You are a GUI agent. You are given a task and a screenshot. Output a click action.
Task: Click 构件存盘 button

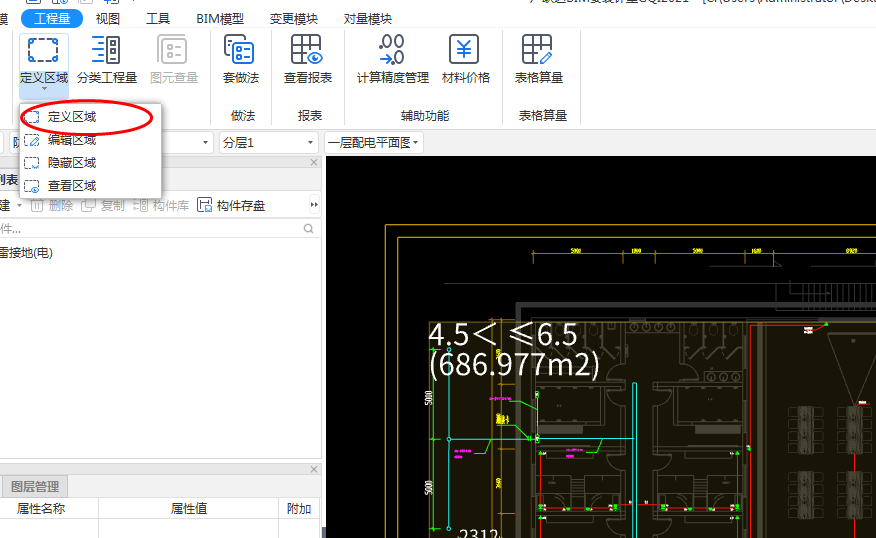coord(231,206)
